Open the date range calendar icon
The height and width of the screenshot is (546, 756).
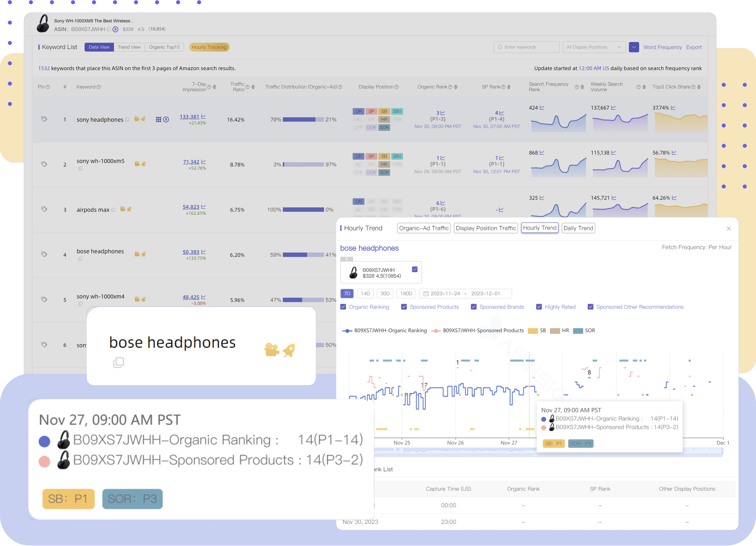[x=426, y=293]
